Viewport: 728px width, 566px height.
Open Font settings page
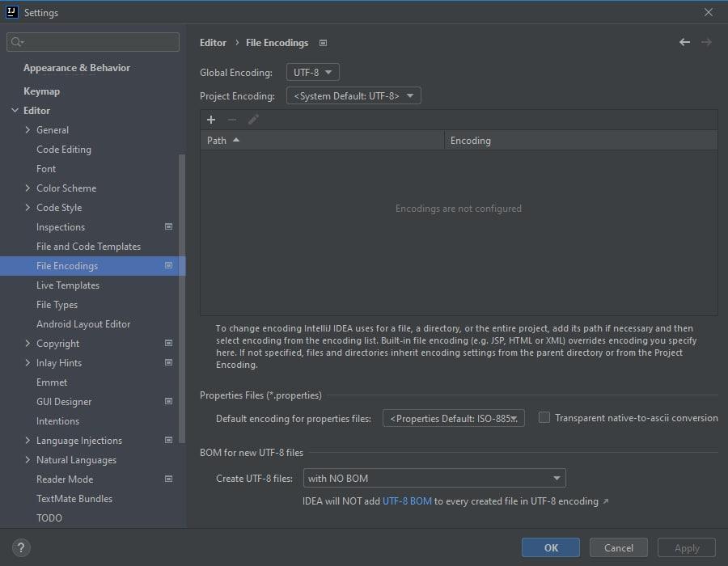click(x=46, y=169)
